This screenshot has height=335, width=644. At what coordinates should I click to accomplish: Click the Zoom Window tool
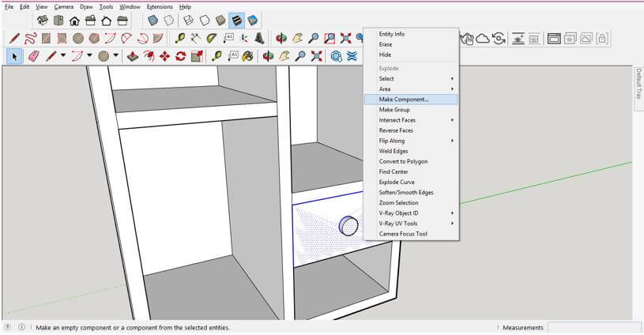tap(330, 39)
